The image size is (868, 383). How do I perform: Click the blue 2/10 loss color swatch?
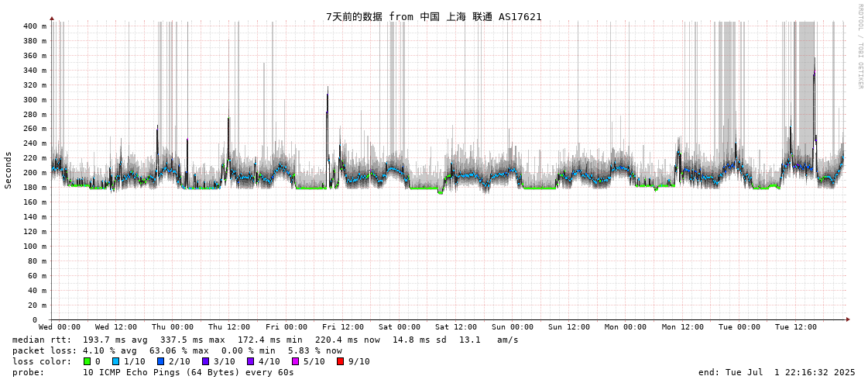160,361
